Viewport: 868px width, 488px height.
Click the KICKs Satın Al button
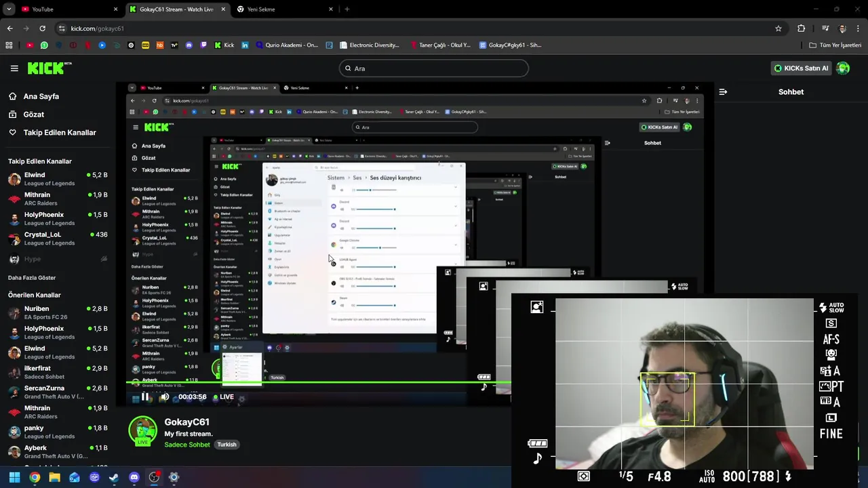tap(802, 68)
